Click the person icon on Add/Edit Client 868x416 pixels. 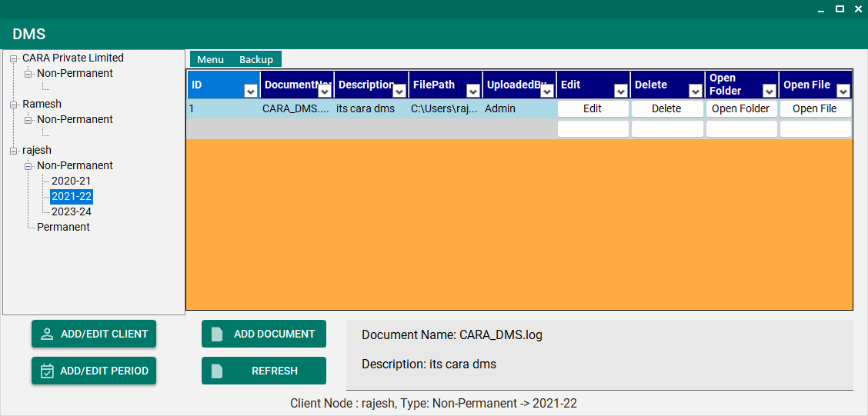(47, 334)
